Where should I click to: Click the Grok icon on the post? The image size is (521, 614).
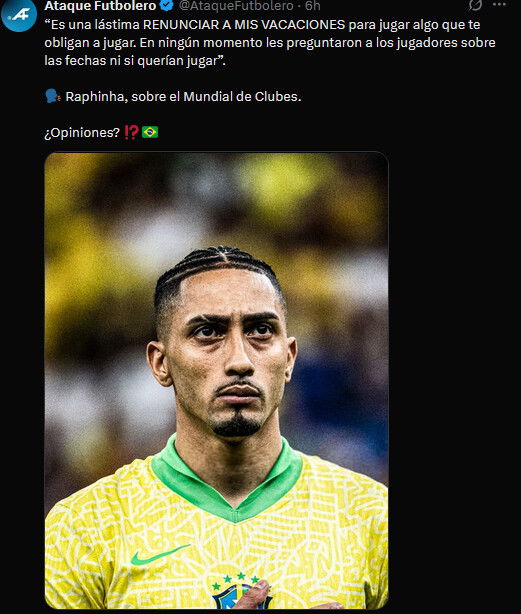[475, 5]
